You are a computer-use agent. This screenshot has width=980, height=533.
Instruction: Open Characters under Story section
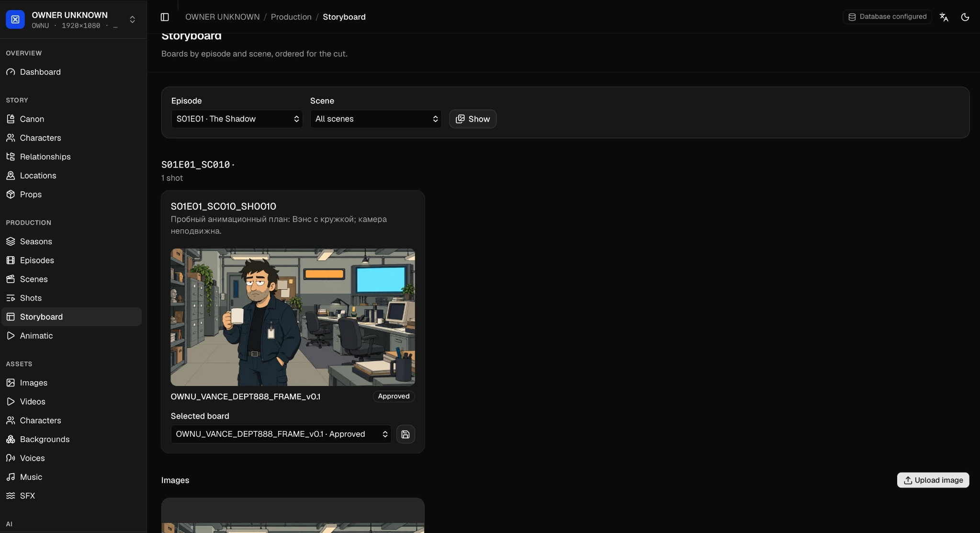coord(72,138)
